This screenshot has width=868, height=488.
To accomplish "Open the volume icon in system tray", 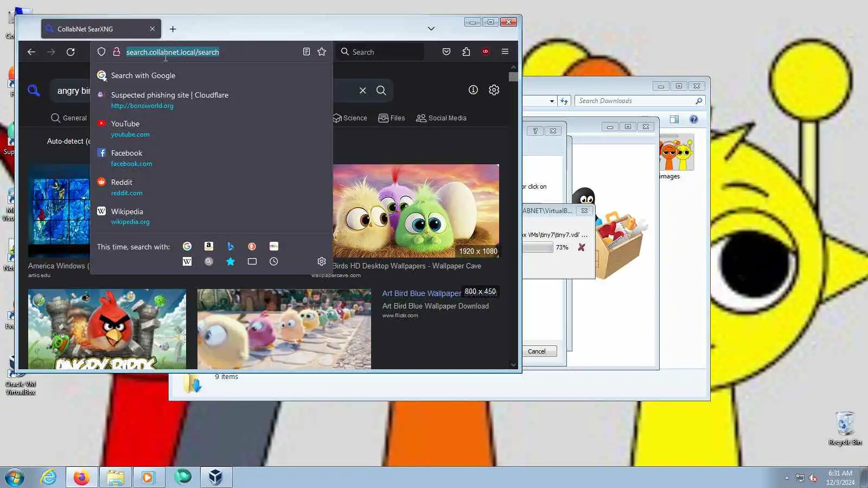I will [x=813, y=478].
